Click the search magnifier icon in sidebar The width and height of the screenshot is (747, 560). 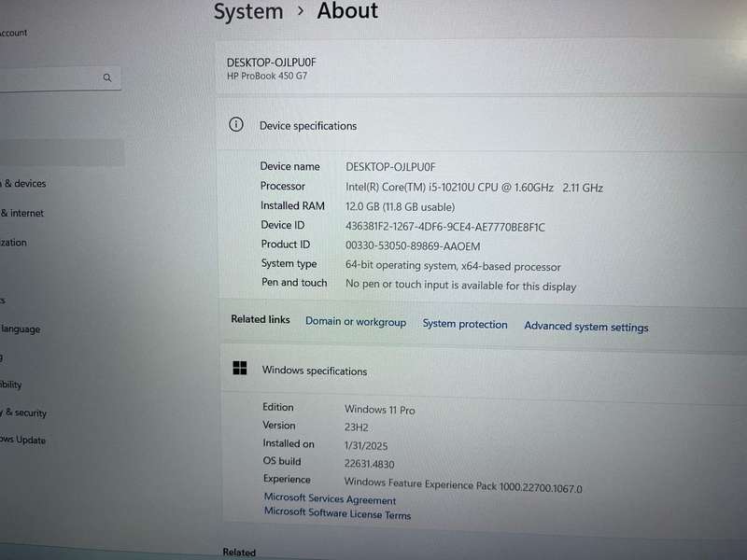[107, 77]
